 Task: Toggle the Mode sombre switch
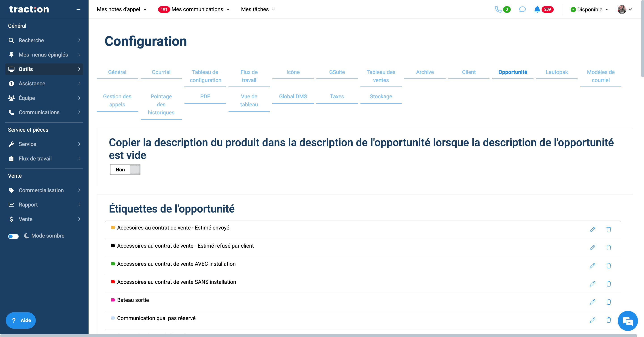pos(13,236)
